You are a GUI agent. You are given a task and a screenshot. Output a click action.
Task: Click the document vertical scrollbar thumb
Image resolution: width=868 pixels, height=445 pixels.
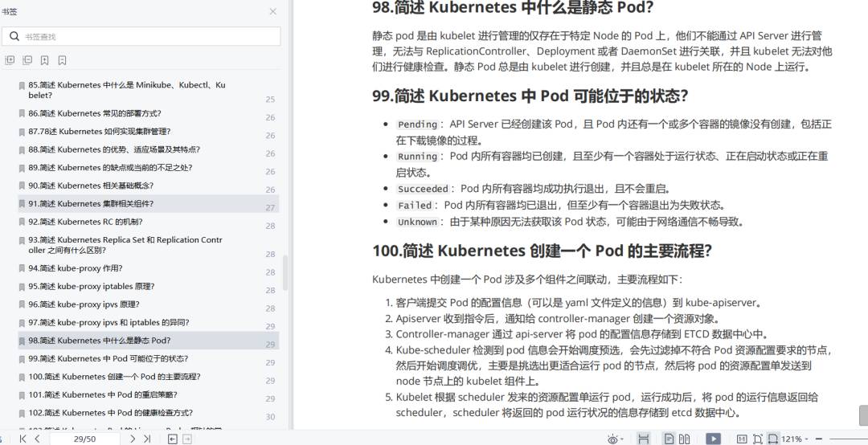click(x=863, y=415)
